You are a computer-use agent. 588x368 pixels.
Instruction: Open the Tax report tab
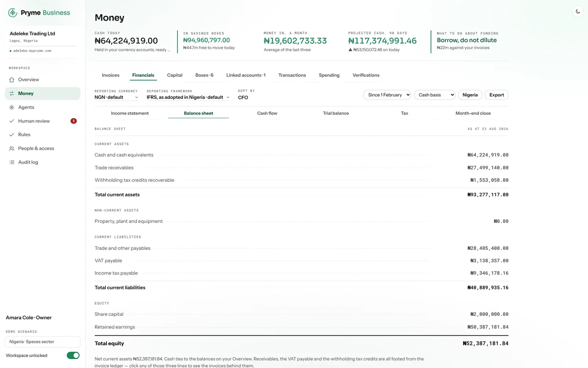pyautogui.click(x=405, y=113)
